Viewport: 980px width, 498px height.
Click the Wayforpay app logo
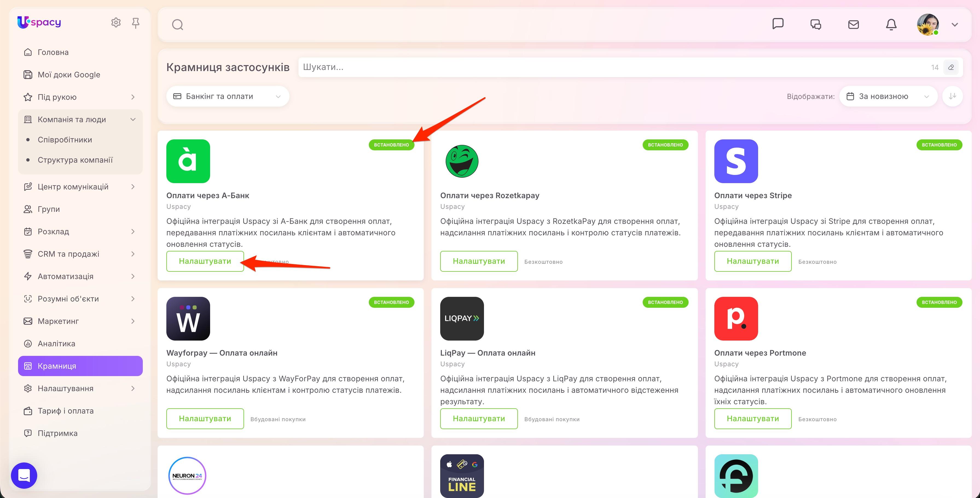click(x=188, y=319)
